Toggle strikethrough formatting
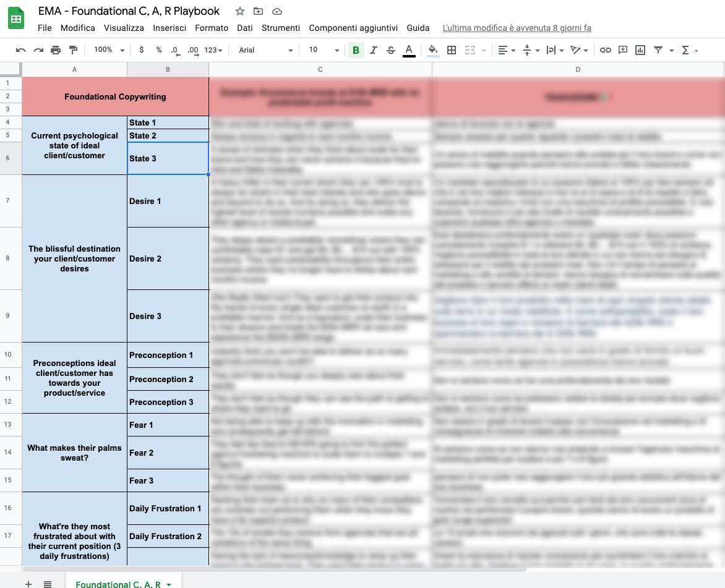 [x=390, y=50]
